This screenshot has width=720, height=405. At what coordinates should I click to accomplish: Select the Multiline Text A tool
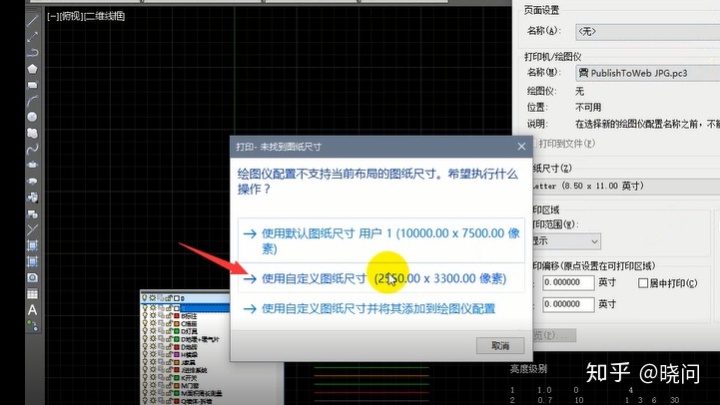(32, 310)
